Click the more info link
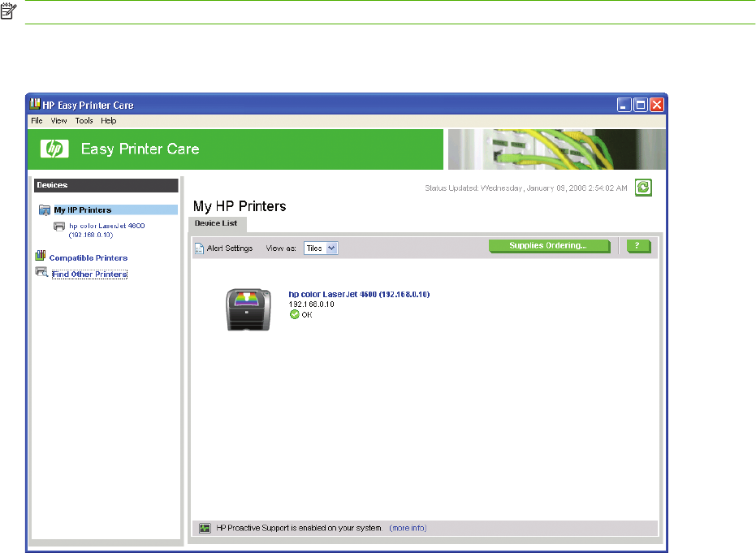The height and width of the screenshot is (553, 756). (x=408, y=529)
